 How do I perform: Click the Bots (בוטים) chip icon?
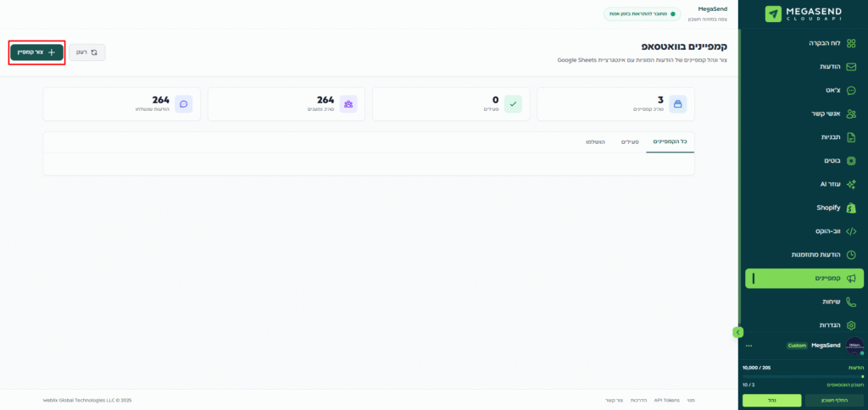click(851, 160)
